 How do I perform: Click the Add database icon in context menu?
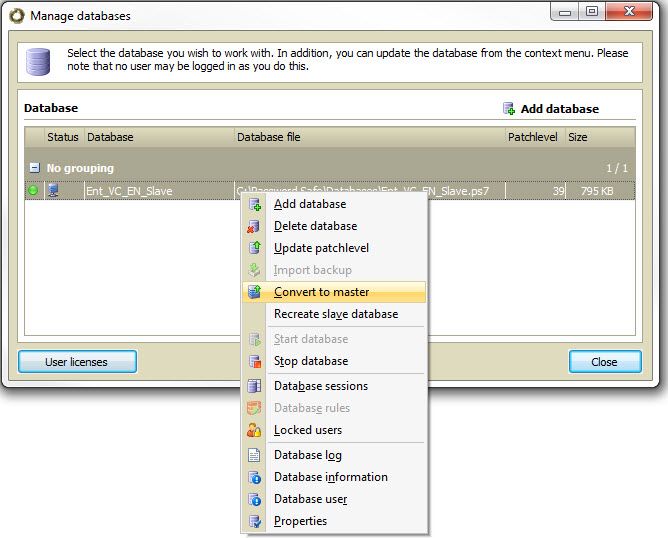[x=255, y=204]
